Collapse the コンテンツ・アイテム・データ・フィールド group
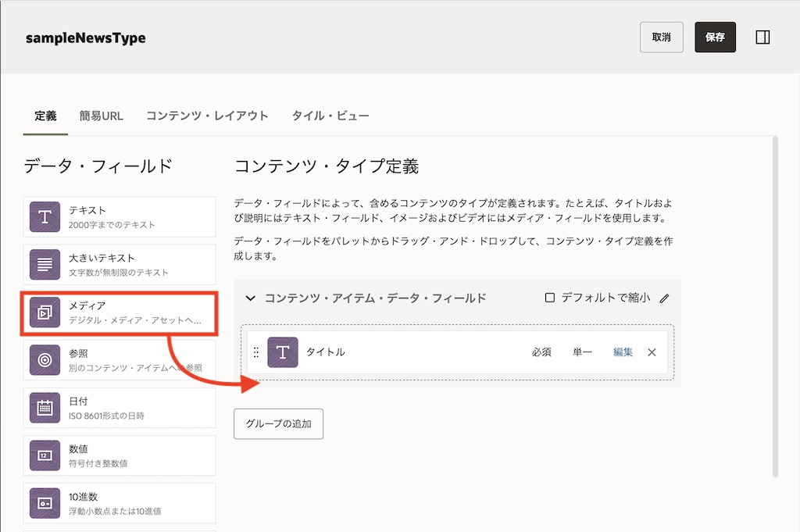This screenshot has width=800, height=532. (x=251, y=298)
